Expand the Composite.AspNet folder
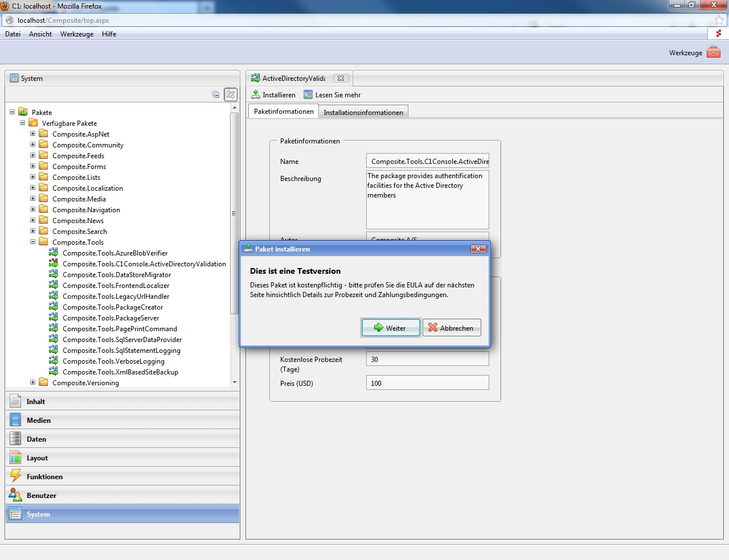Screen dimensions: 729x560 point(32,134)
